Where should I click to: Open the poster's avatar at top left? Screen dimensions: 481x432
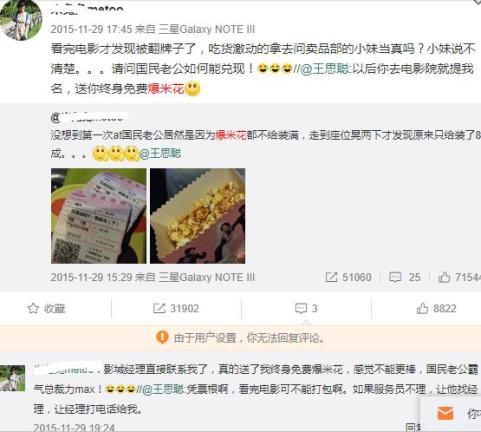coord(21,19)
